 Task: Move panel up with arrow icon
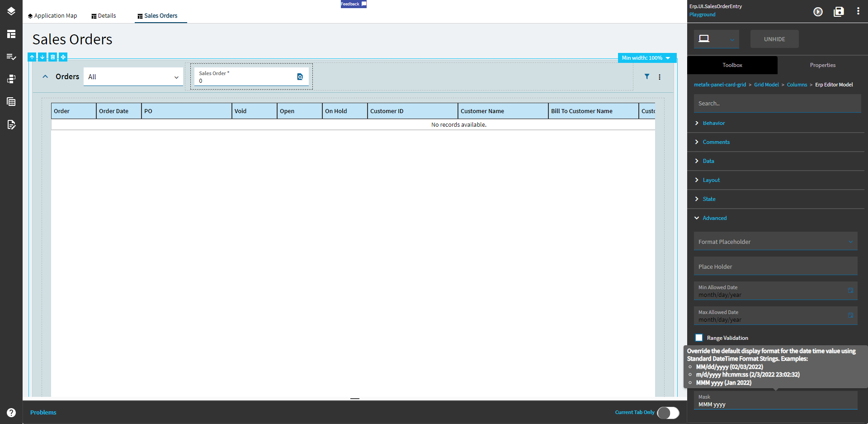coord(32,57)
